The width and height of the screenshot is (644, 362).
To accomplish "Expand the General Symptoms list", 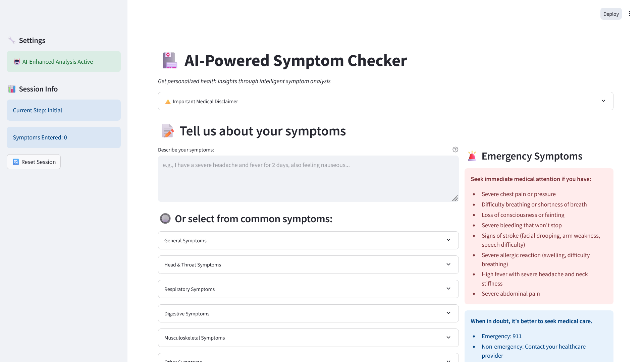I will click(x=308, y=240).
